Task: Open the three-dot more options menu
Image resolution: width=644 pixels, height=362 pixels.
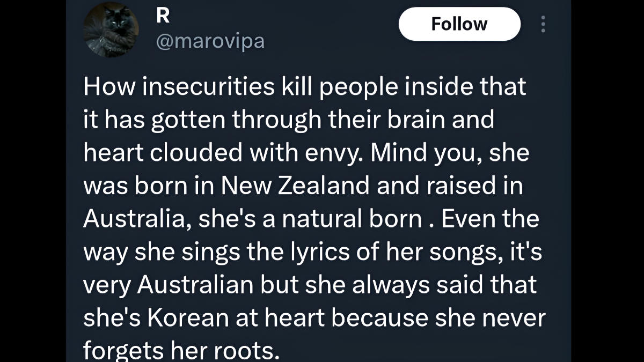Action: [543, 24]
